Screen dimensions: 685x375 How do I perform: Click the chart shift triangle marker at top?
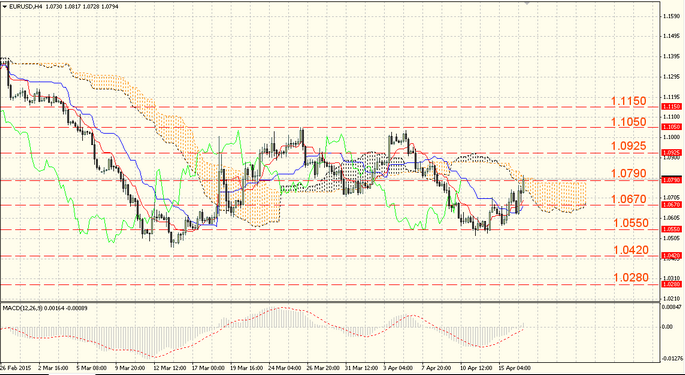(527, 3)
